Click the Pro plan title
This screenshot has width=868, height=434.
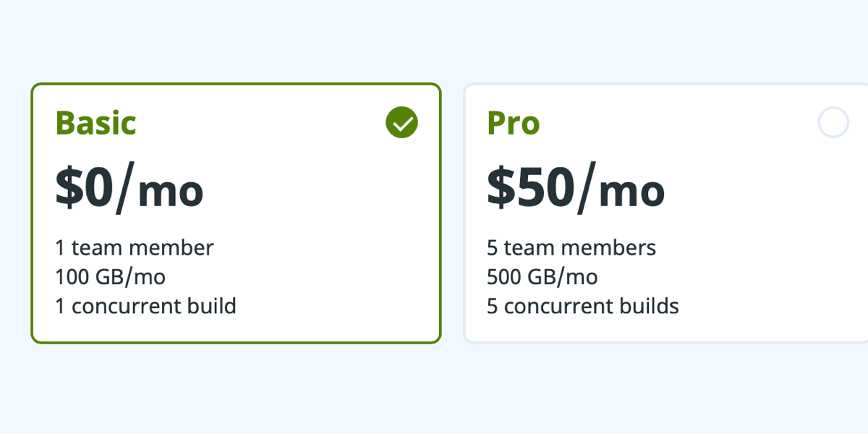(514, 123)
